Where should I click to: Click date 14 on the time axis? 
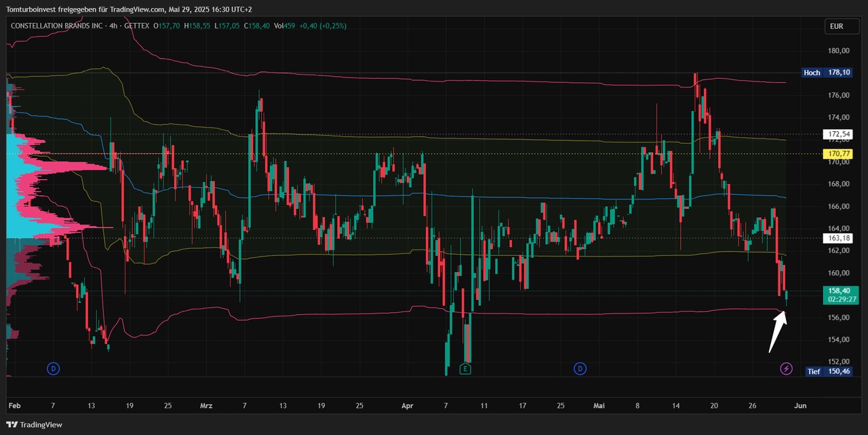click(675, 406)
